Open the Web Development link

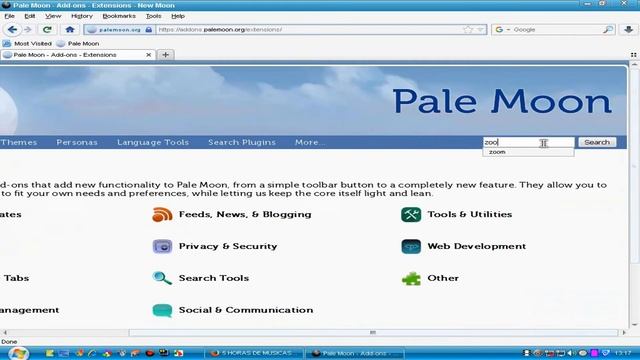click(x=476, y=246)
